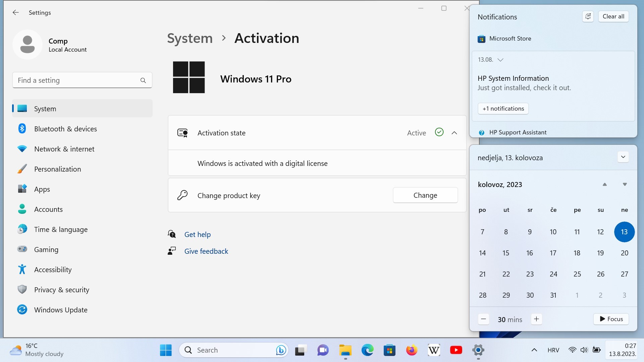This screenshot has width=644, height=362.
Task: Launch the Chat app from taskbar
Action: click(323, 350)
